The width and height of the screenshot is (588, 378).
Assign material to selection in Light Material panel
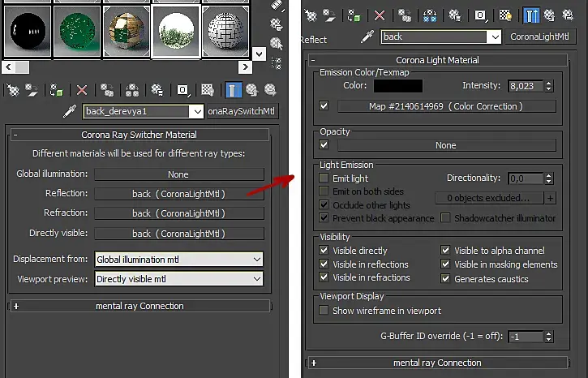[x=354, y=15]
